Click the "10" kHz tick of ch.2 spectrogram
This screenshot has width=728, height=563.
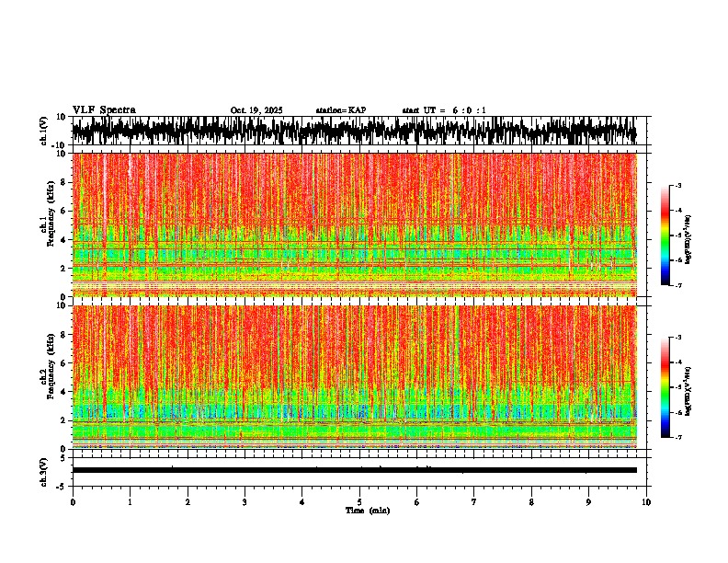(x=62, y=305)
